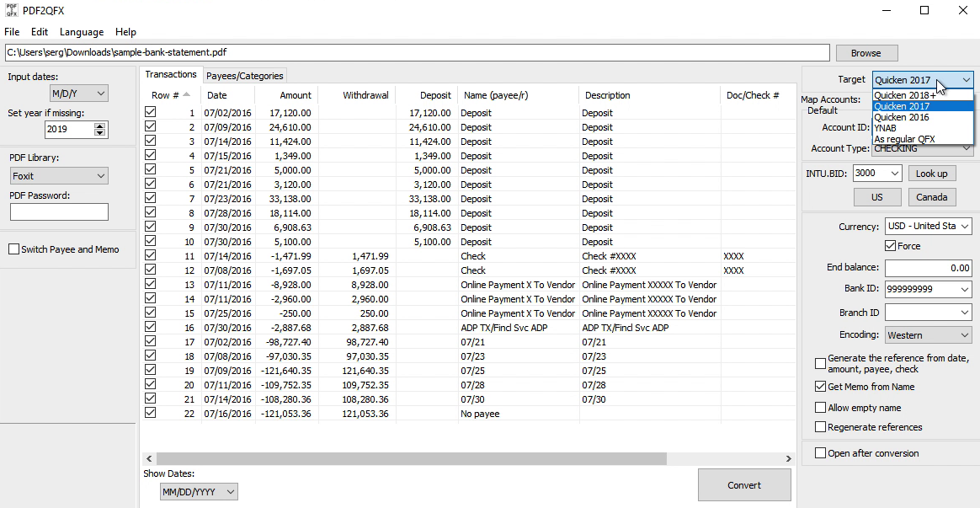The height and width of the screenshot is (508, 980).
Task: Increase the missing year spinner value
Action: click(x=100, y=126)
